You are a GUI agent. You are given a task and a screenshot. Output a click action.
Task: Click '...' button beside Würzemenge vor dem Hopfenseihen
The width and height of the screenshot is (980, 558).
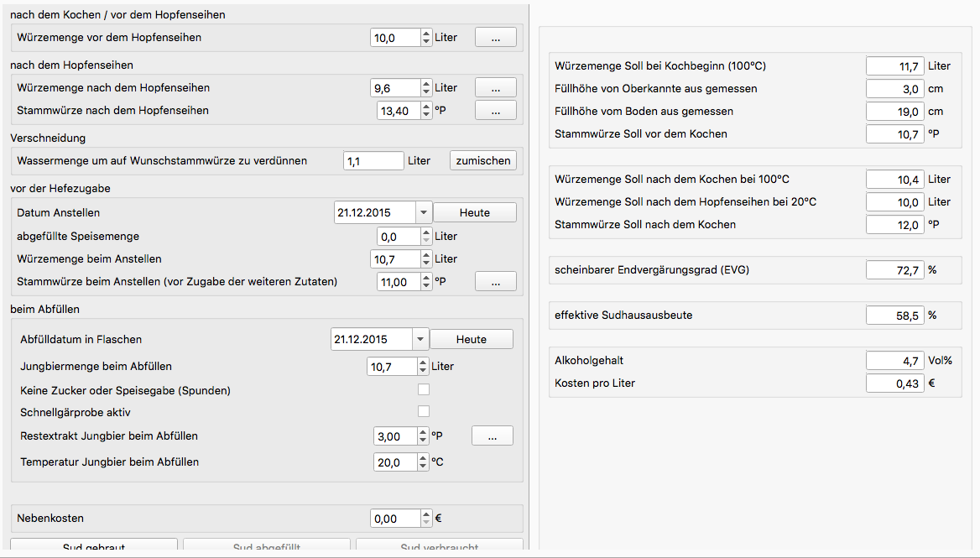[496, 38]
